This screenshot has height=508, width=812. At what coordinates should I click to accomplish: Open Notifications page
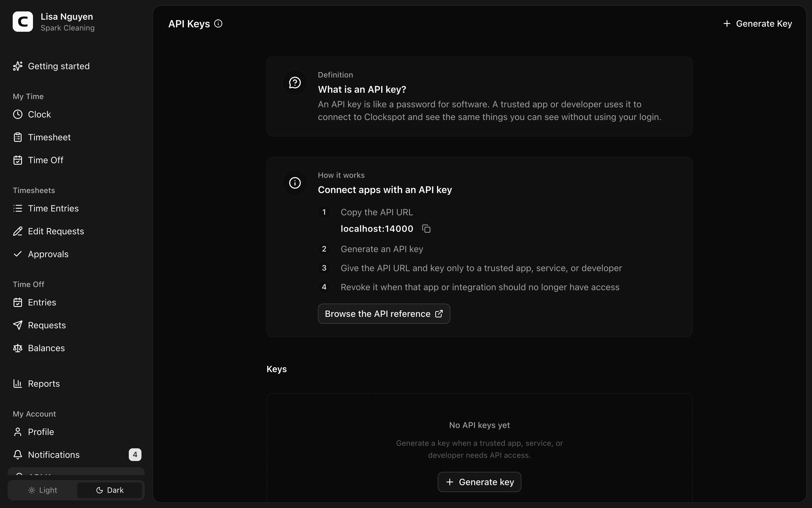tap(76, 455)
